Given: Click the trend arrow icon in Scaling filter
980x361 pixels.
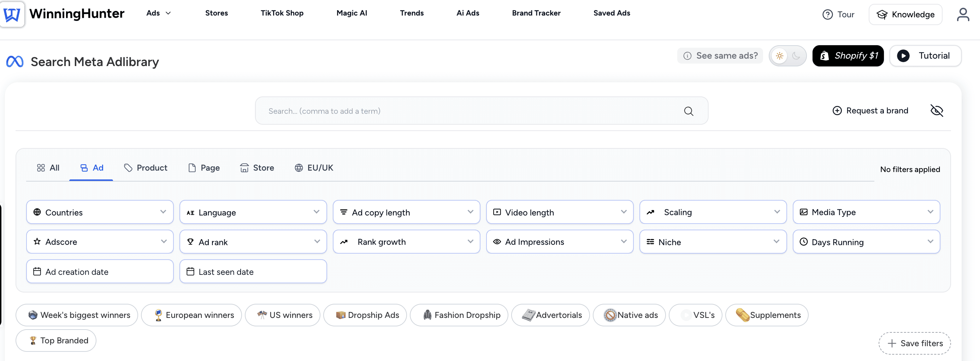Looking at the screenshot, I should tap(650, 212).
